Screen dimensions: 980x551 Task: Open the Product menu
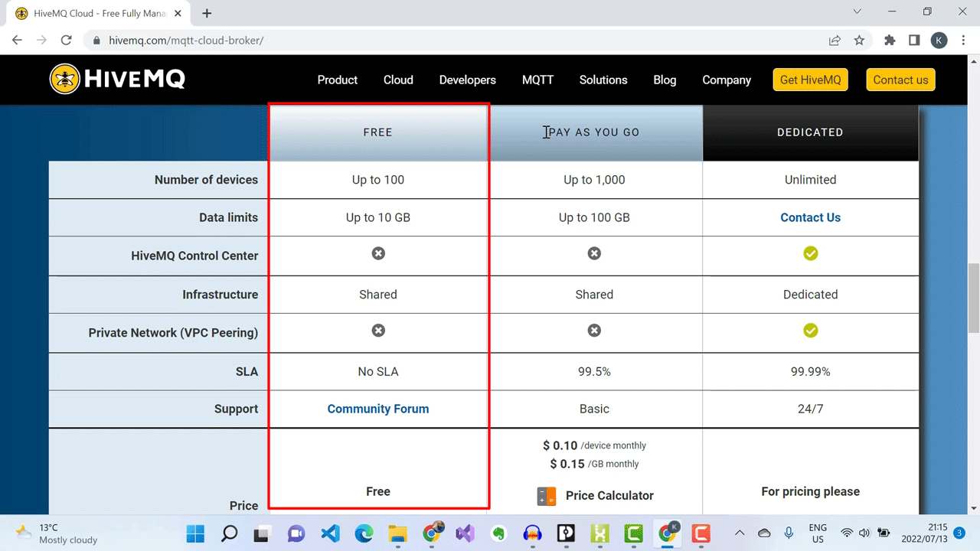tap(338, 80)
